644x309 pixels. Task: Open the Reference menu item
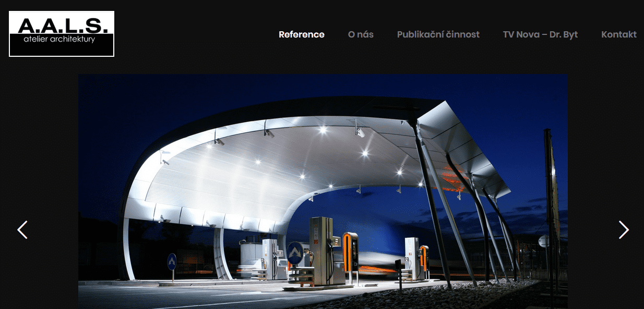pyautogui.click(x=302, y=34)
